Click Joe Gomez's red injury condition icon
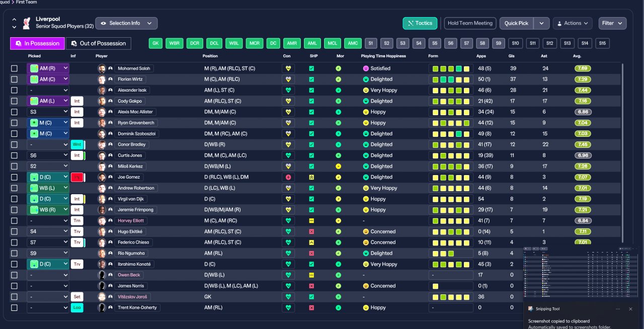 point(288,177)
